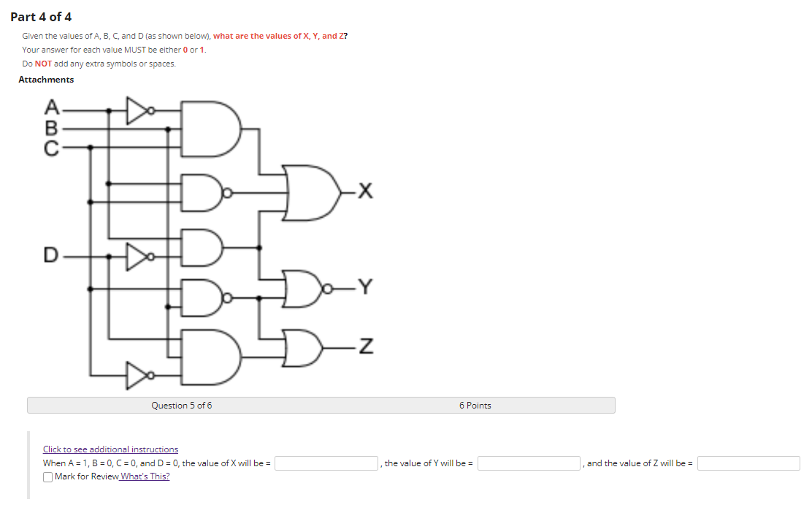Select the NOT gate on input D
The width and height of the screenshot is (812, 513).
[139, 257]
